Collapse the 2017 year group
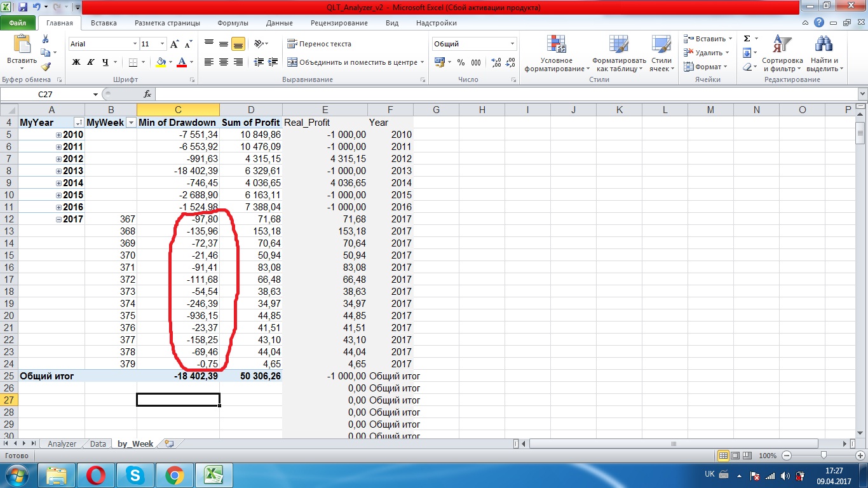The height and width of the screenshot is (488, 868). [x=59, y=219]
